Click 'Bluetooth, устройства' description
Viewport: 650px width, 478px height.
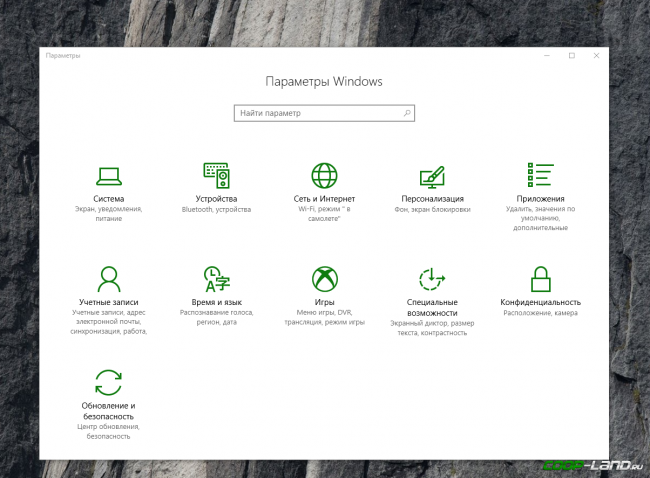[216, 209]
